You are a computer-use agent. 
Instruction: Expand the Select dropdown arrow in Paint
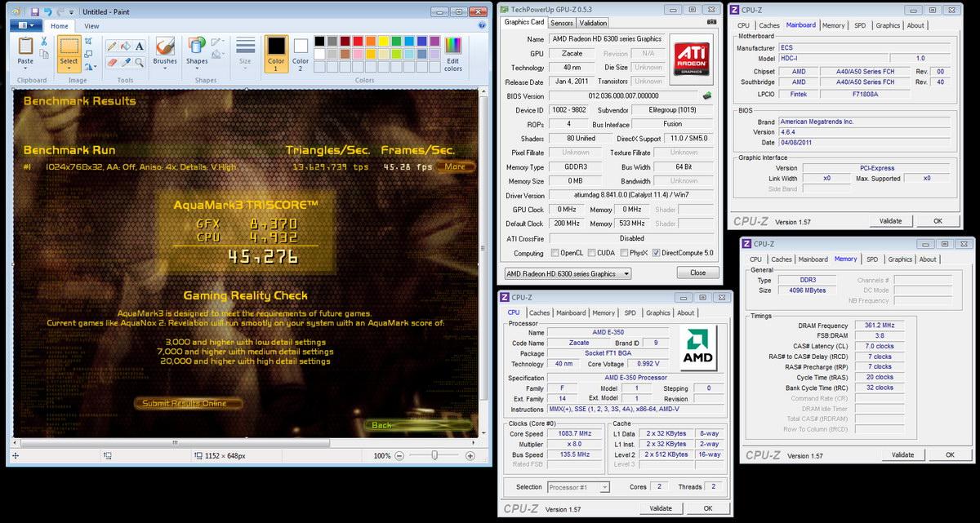click(69, 69)
